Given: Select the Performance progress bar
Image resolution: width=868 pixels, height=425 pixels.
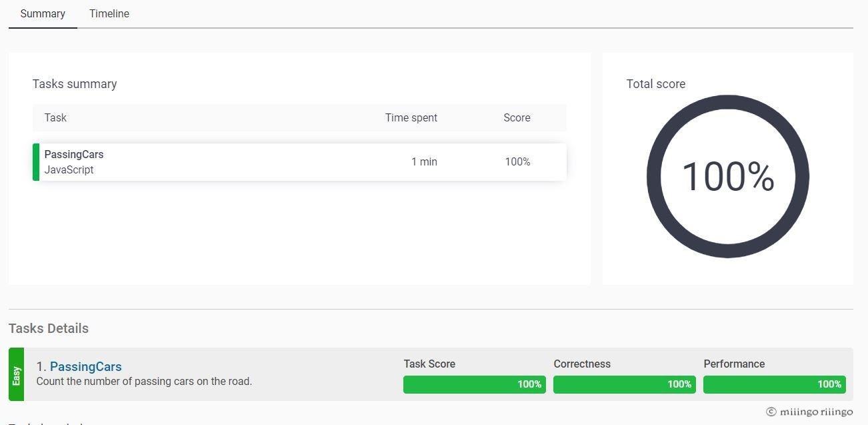Looking at the screenshot, I should 775,384.
